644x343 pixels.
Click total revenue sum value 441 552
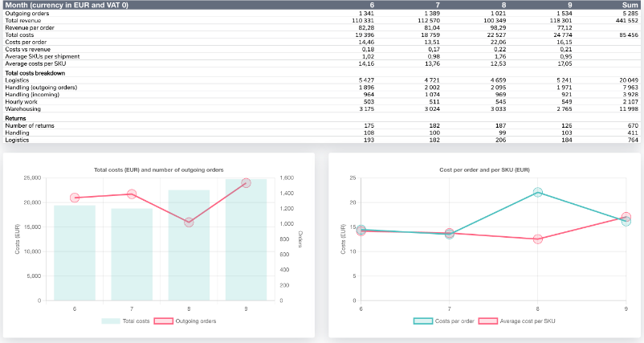pos(627,21)
